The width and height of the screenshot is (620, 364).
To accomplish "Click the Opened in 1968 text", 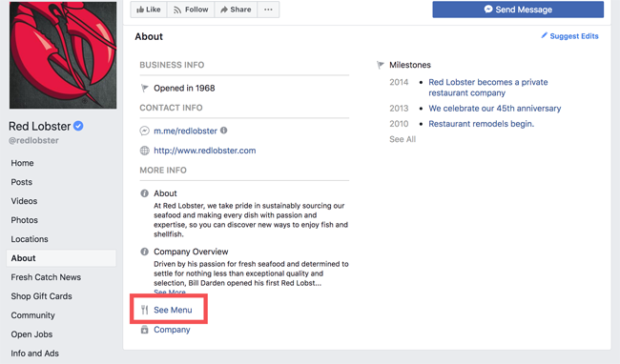I will click(x=184, y=88).
